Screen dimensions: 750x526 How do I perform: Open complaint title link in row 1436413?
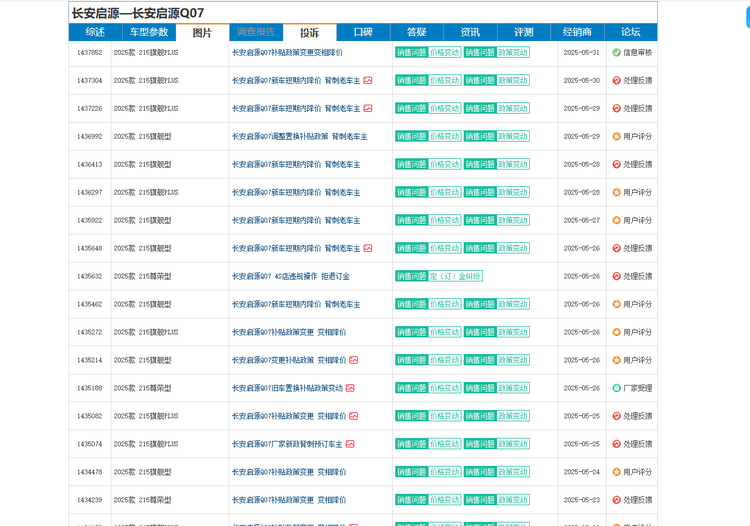coord(296,164)
